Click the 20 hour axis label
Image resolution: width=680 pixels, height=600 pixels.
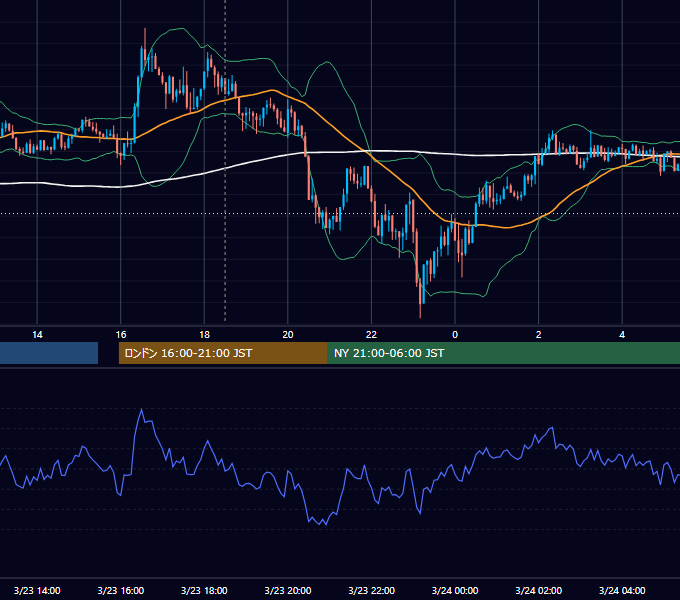pos(288,335)
